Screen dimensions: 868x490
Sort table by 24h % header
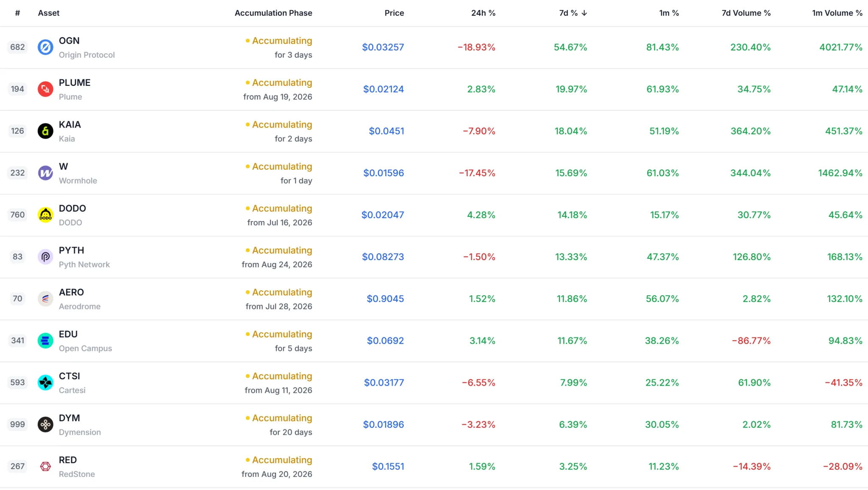pos(483,13)
